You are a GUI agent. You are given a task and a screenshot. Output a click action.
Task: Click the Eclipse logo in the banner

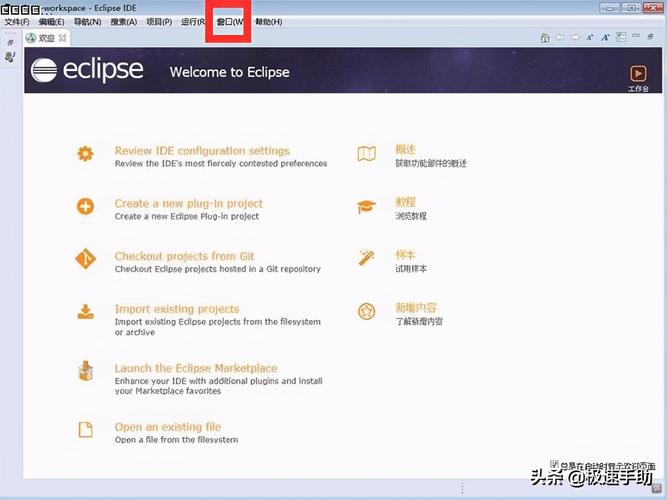87,70
